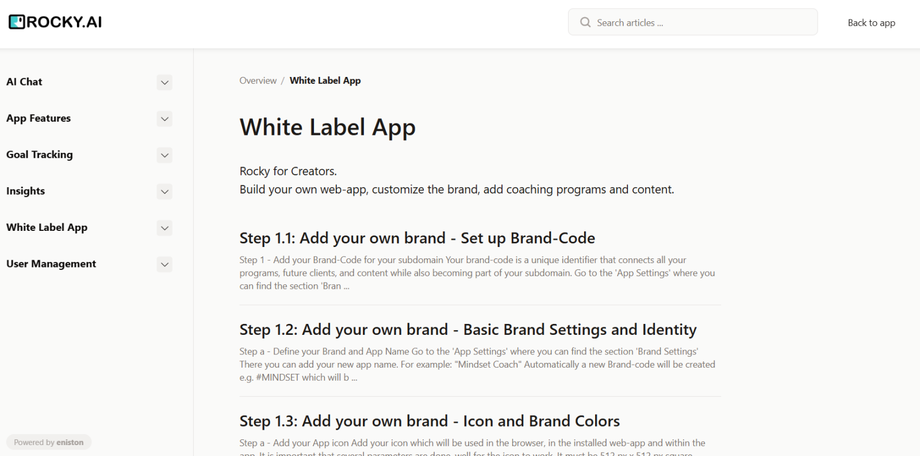
Task: Click the Rocky.AI logo
Action: (x=55, y=22)
